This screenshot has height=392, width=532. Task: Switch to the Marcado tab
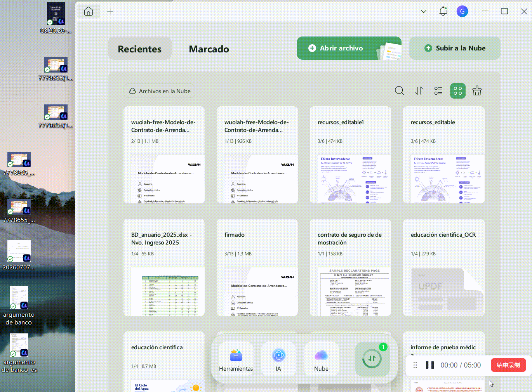point(209,49)
